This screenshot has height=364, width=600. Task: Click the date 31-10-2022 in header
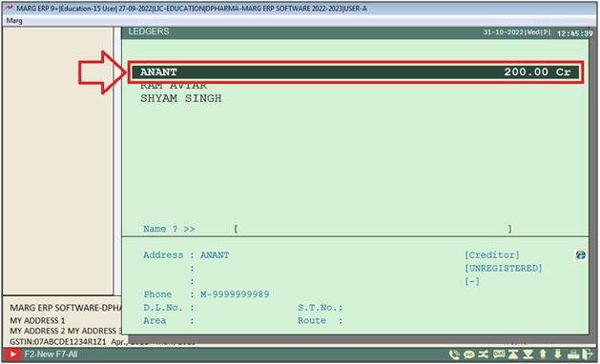click(x=503, y=32)
